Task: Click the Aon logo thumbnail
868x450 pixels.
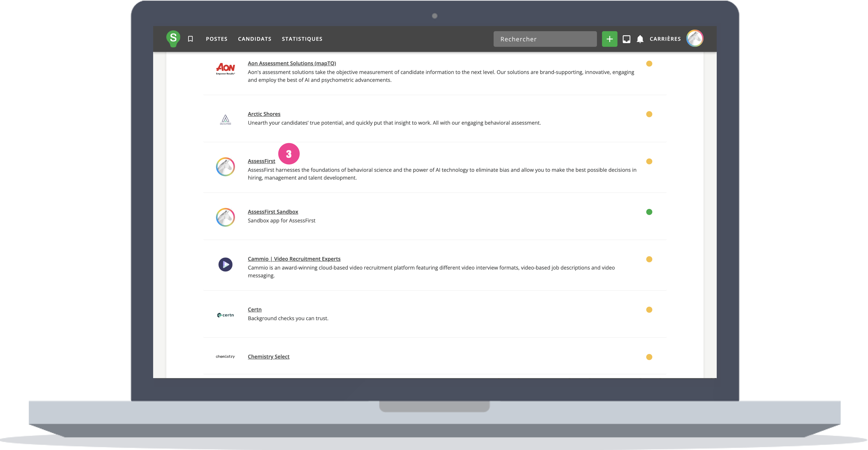Action: [225, 68]
